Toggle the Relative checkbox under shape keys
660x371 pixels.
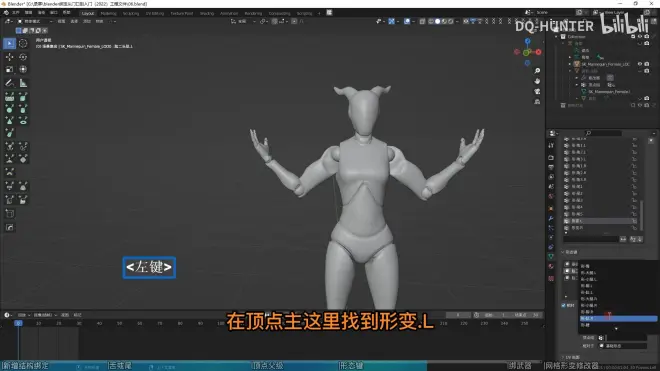coord(564,305)
